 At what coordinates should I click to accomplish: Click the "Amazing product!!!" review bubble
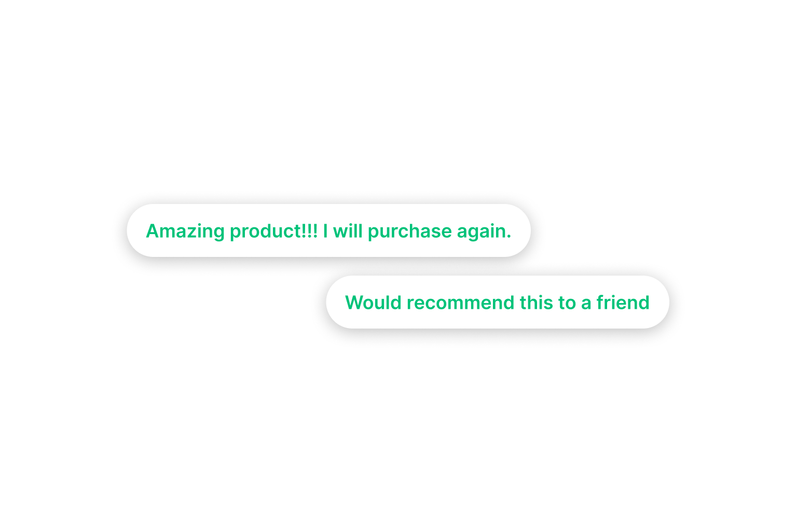pyautogui.click(x=328, y=230)
